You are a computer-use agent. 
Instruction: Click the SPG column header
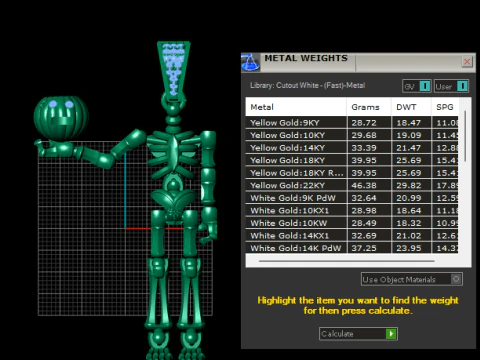[x=445, y=107]
